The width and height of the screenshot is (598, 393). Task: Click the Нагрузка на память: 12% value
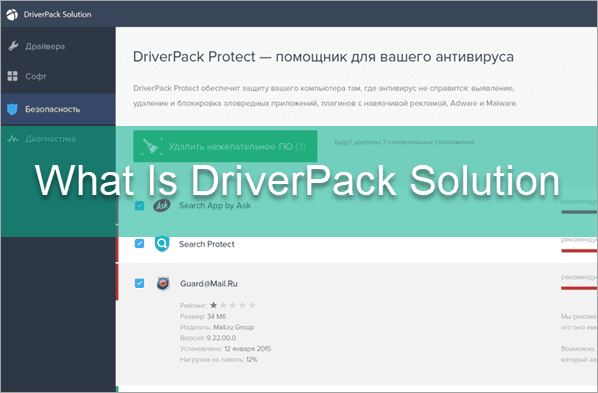[252, 359]
